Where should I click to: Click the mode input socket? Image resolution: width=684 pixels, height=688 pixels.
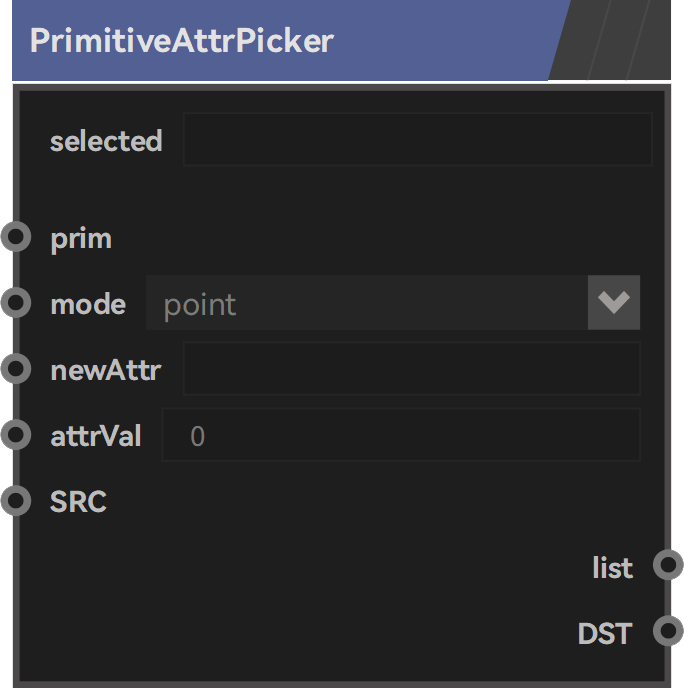(16, 302)
